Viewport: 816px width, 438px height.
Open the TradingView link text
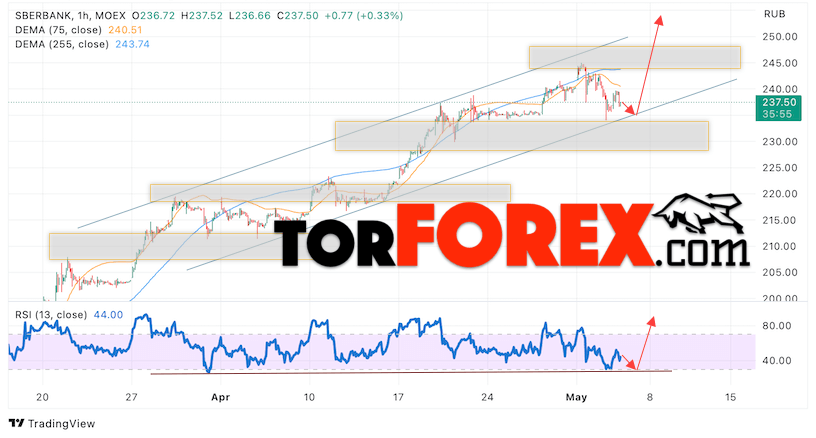(x=61, y=424)
